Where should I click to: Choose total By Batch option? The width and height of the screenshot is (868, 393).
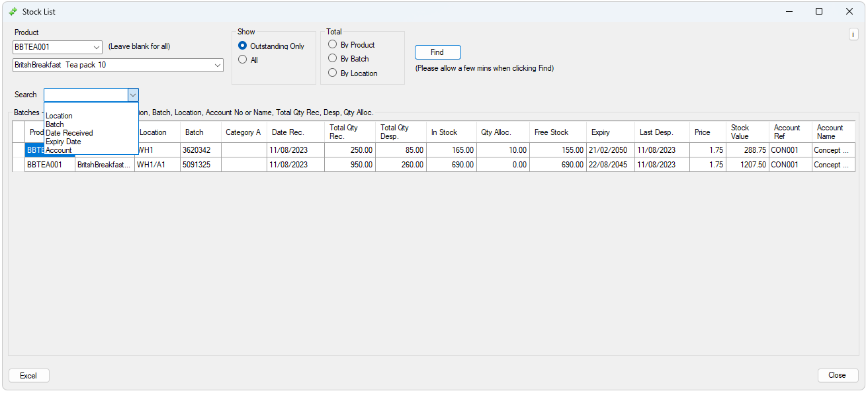coord(333,58)
